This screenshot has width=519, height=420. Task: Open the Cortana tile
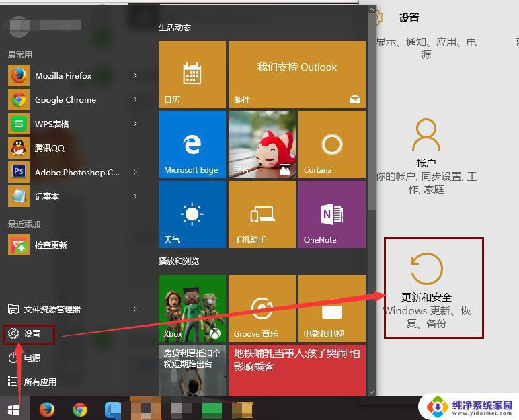tap(332, 144)
